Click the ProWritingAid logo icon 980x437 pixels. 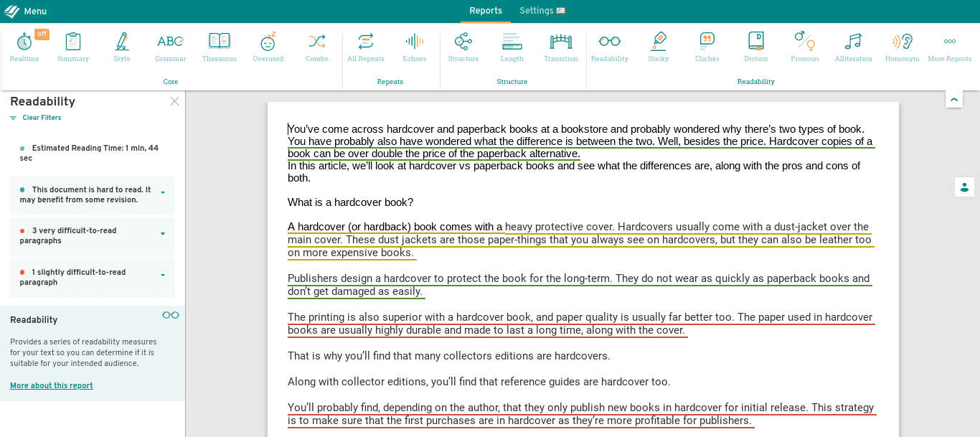11,11
